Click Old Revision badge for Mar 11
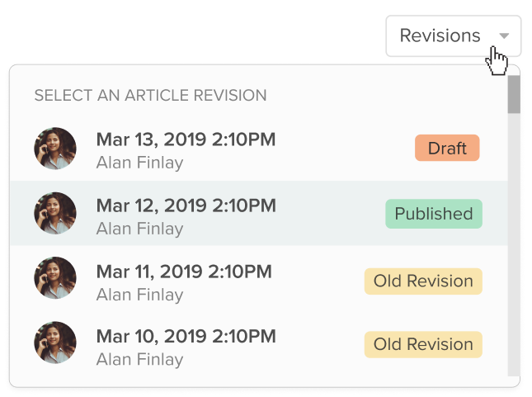This screenshot has height=397, width=532. click(423, 281)
